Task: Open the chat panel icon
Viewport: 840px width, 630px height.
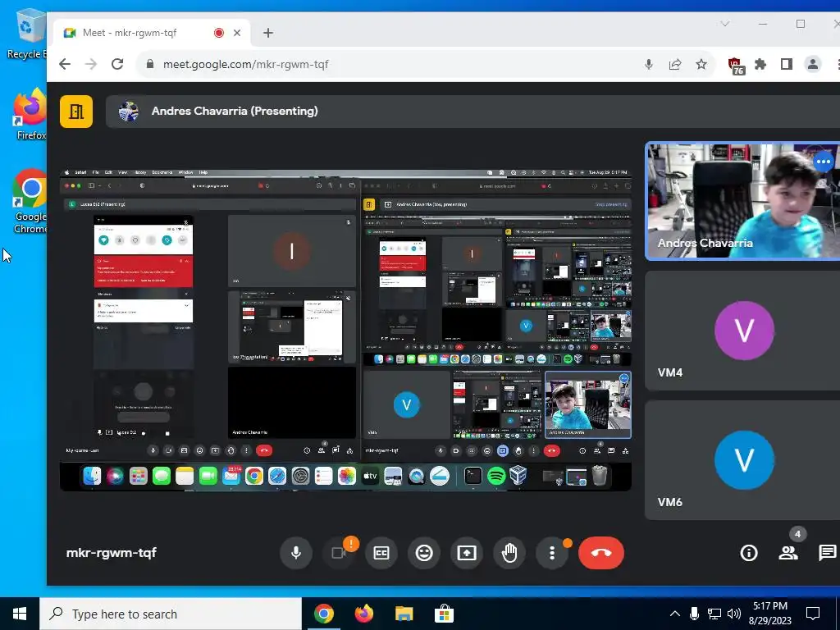Action: coord(827,553)
